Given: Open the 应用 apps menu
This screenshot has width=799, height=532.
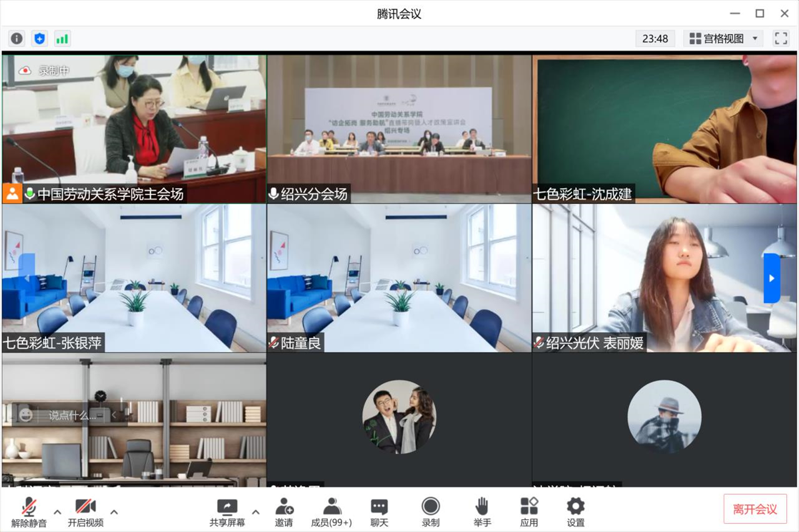Looking at the screenshot, I should tap(529, 512).
